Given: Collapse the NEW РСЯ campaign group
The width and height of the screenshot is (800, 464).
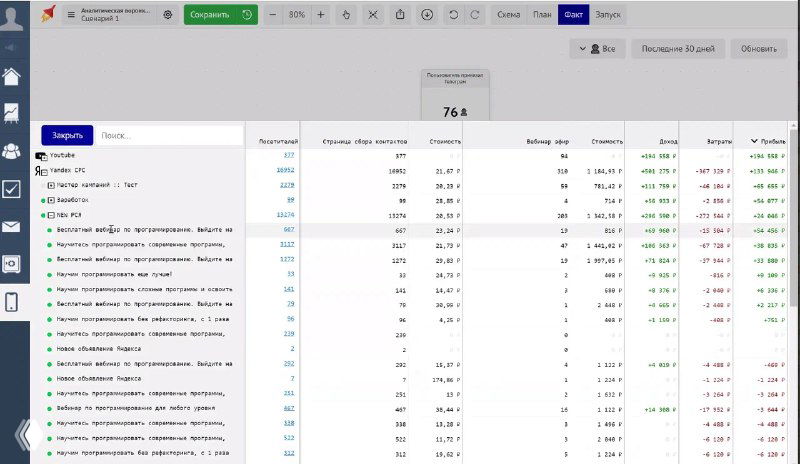Looking at the screenshot, I should pyautogui.click(x=51, y=215).
